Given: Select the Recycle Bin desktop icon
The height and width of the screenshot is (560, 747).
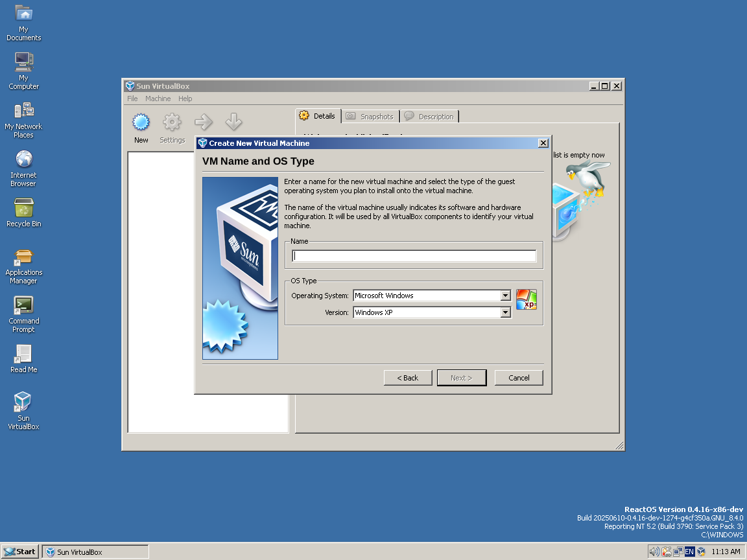Looking at the screenshot, I should pyautogui.click(x=24, y=213).
